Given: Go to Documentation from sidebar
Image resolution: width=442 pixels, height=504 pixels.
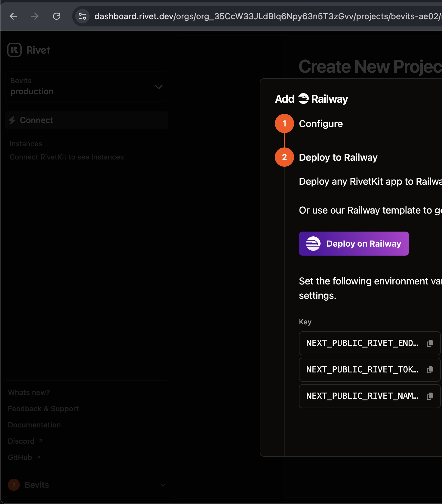Looking at the screenshot, I should (34, 425).
